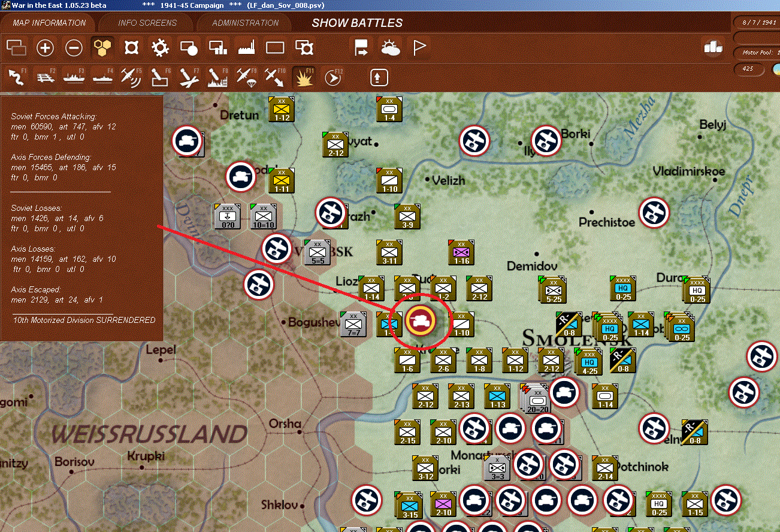Viewport: 780px width, 532px height.
Task: Show weather using the sun-cloud icon
Action: [x=391, y=47]
